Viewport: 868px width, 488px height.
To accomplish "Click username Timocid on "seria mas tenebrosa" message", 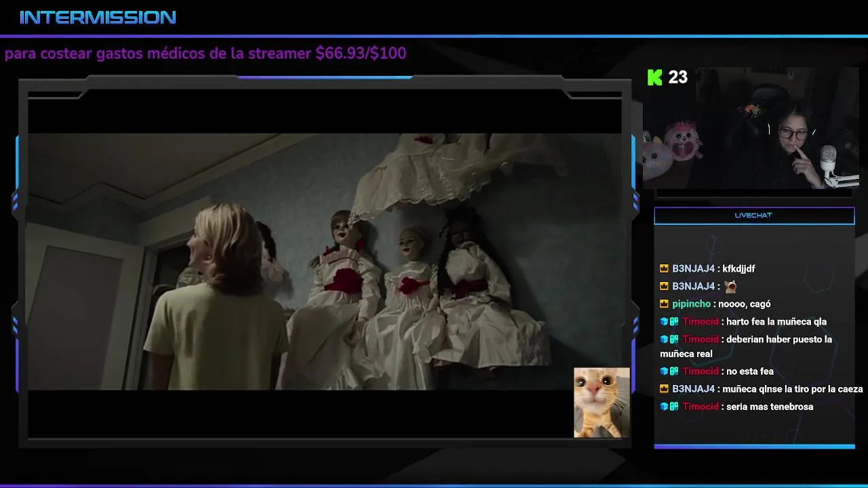I will 701,407.
